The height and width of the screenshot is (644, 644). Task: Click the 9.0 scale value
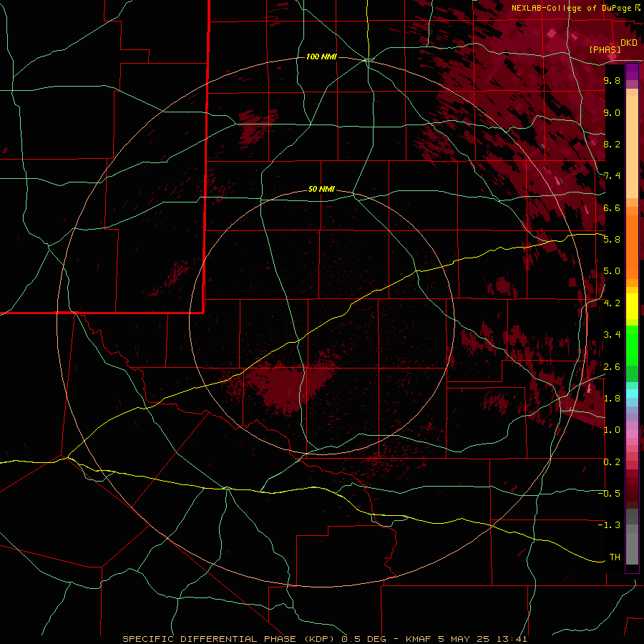pos(612,112)
